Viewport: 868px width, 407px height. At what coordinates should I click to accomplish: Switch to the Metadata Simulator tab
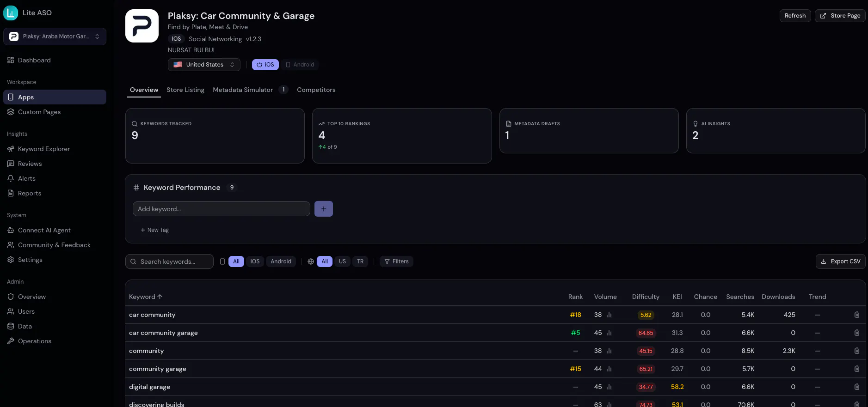250,90
